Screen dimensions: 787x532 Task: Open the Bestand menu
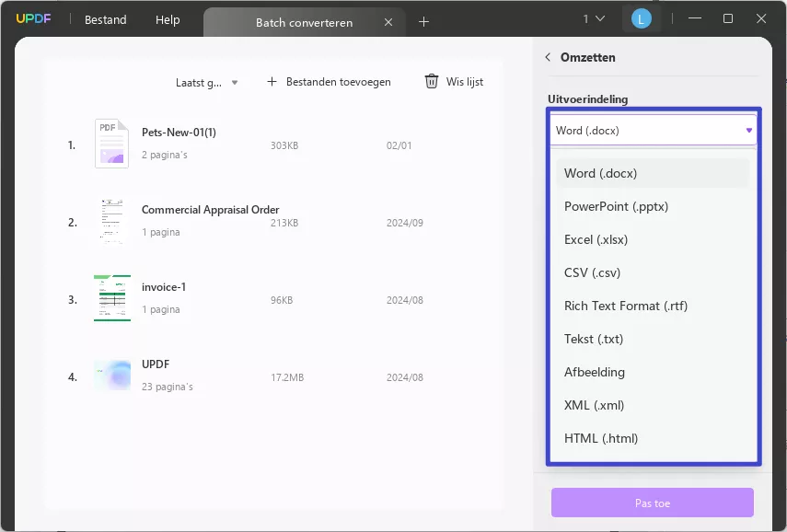[105, 18]
